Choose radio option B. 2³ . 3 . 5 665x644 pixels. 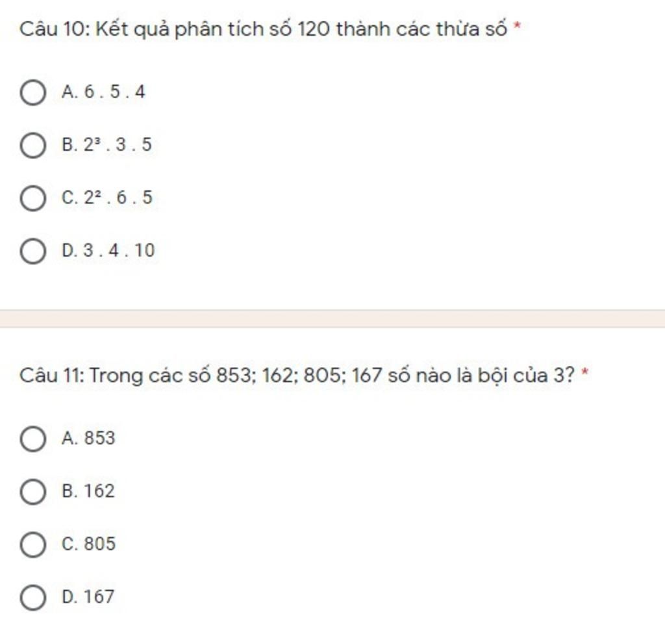tap(32, 145)
